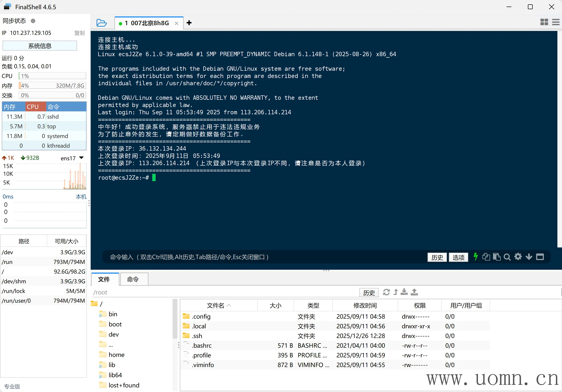Refresh the file list with refresh icon
Screen dimensions: 562x392
(386, 292)
